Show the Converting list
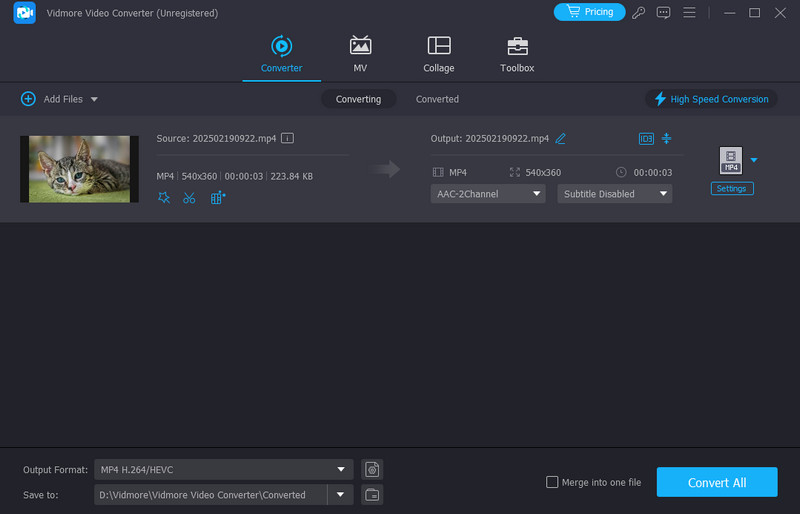800x514 pixels. 358,99
